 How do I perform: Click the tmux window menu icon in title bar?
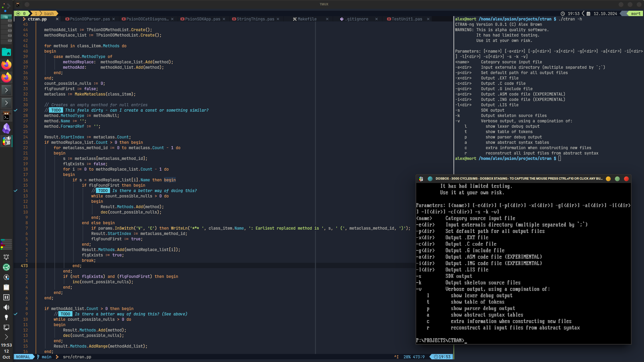[18, 4]
